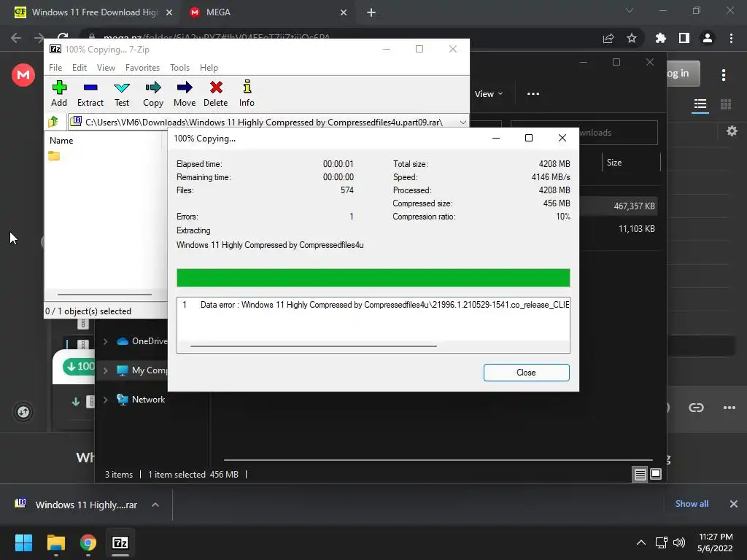Screen dimensions: 747x560
Task: Open Chrome tab search dropdown arrow
Action: pyautogui.click(x=630, y=10)
